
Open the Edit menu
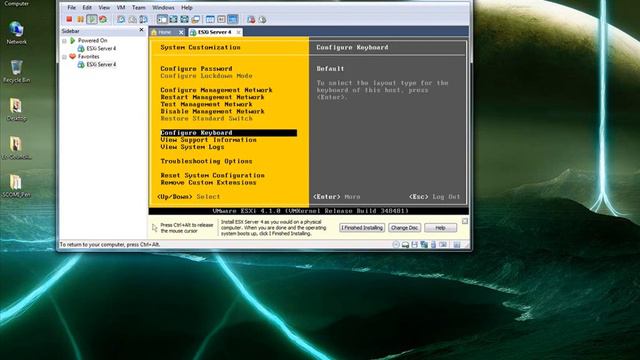[87, 7]
